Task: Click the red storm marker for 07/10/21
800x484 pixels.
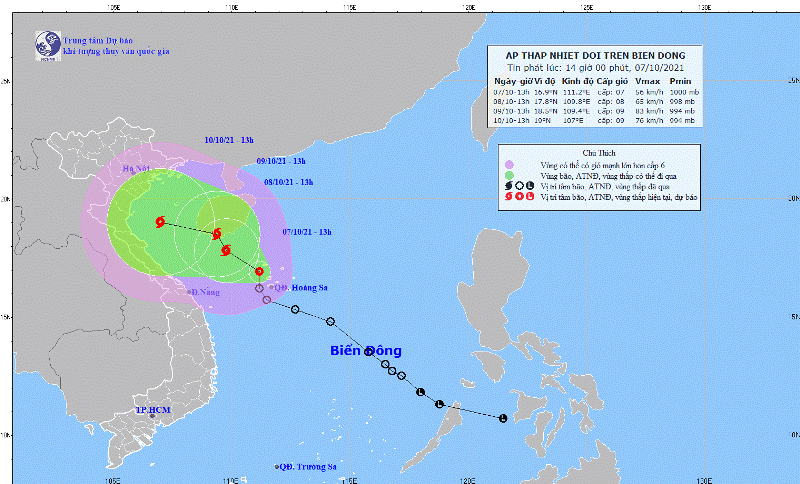Action: click(x=259, y=271)
